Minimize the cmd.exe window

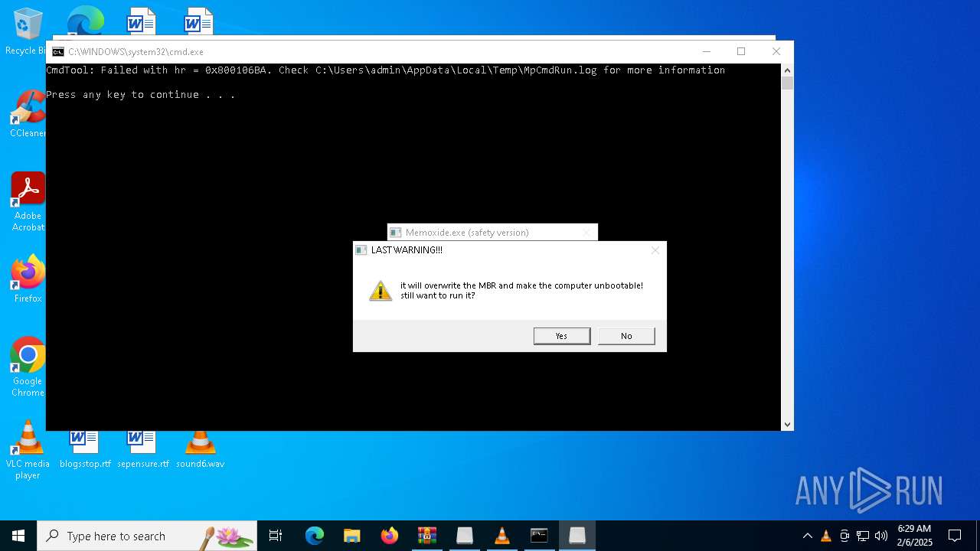(706, 51)
